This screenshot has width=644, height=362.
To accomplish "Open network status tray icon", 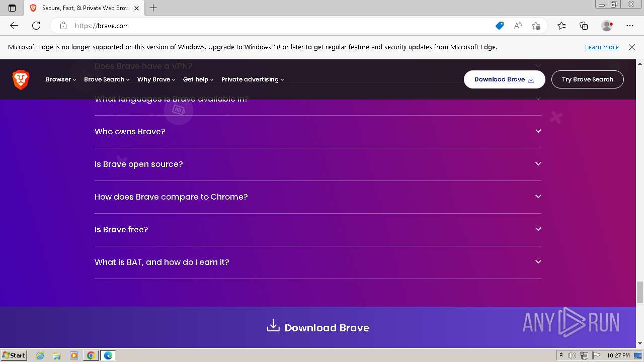I will pos(584,355).
